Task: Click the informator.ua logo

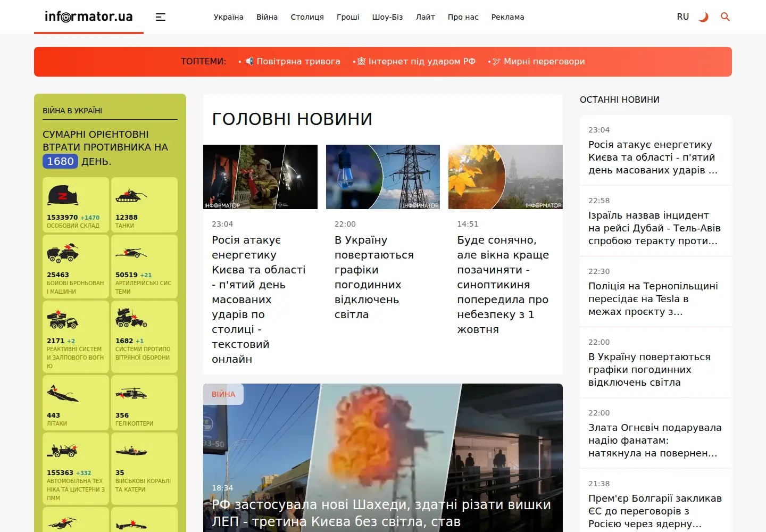Action: (x=89, y=16)
